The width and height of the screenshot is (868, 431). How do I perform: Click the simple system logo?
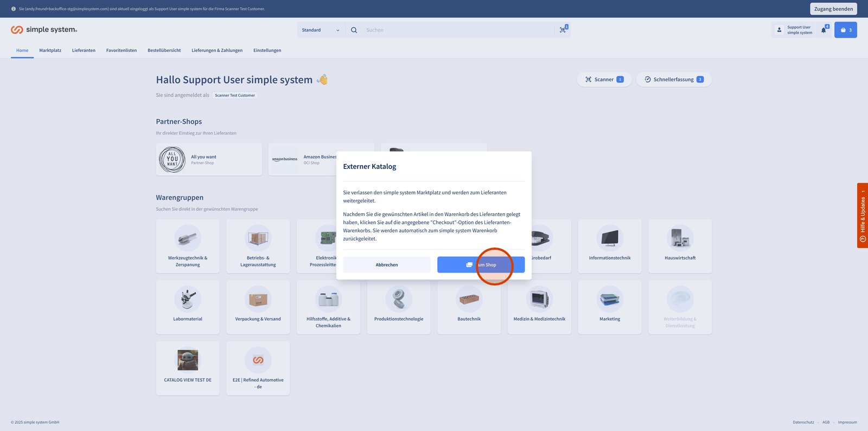pyautogui.click(x=44, y=30)
